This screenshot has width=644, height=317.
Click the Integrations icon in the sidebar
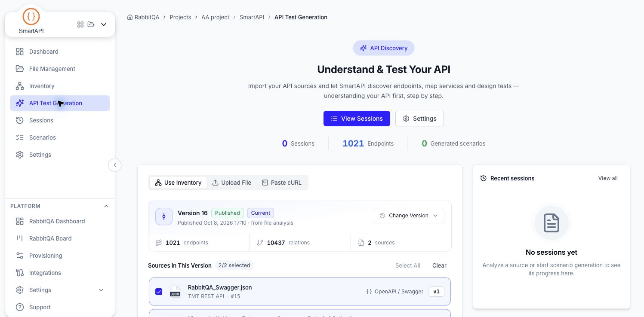[20, 273]
